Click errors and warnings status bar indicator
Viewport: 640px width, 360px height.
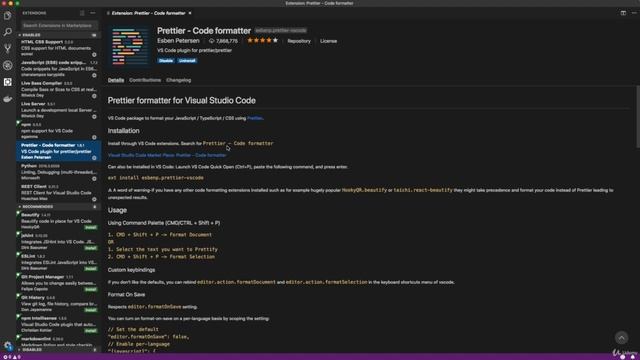pyautogui.click(x=12, y=357)
